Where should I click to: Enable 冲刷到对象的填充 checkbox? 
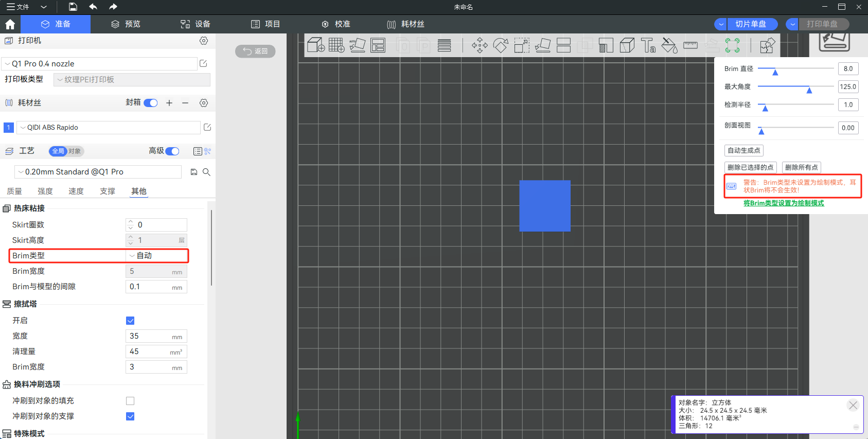click(x=130, y=401)
